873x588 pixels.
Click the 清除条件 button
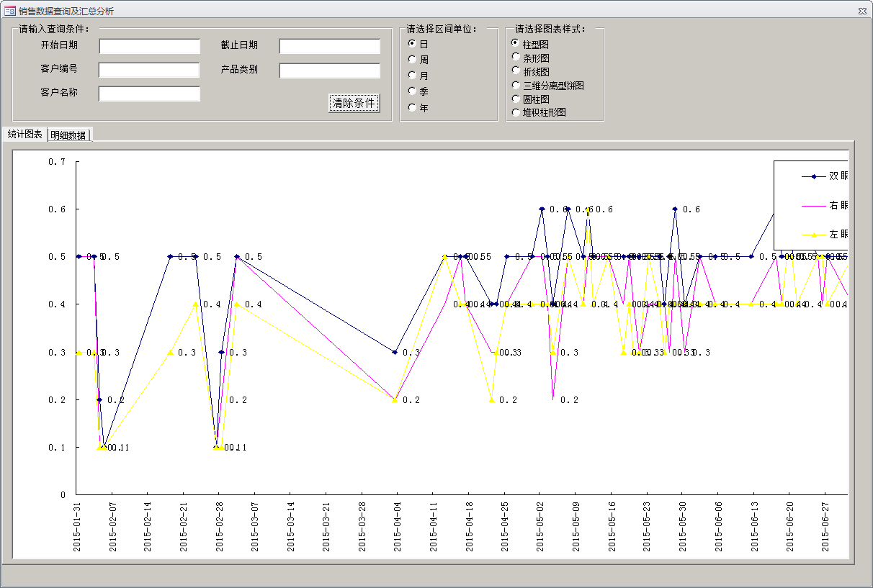354,103
